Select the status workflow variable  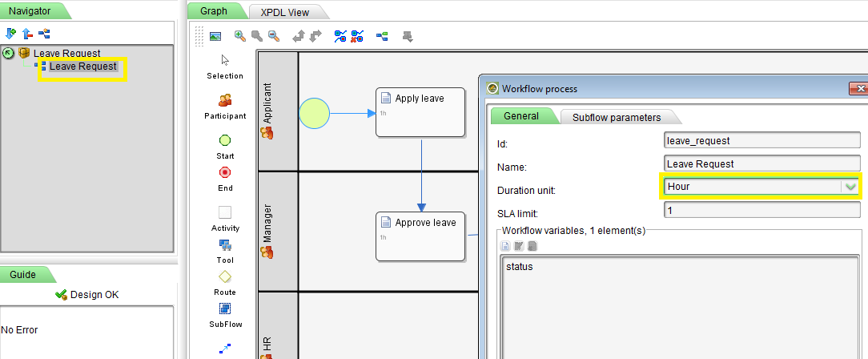[520, 266]
